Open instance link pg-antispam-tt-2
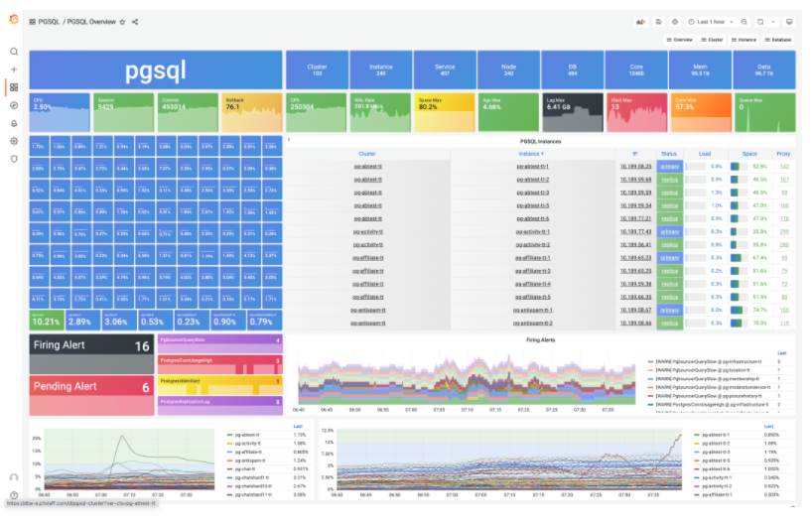The width and height of the screenshot is (812, 526). click(532, 324)
